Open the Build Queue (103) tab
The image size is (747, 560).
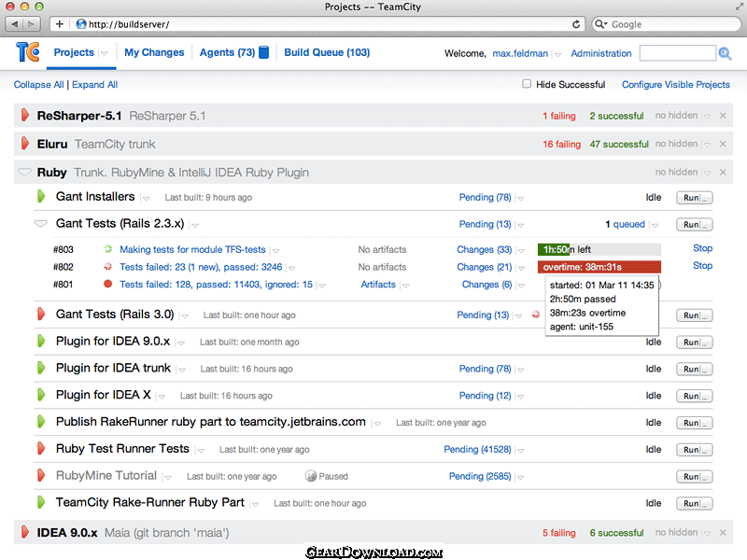(x=327, y=52)
